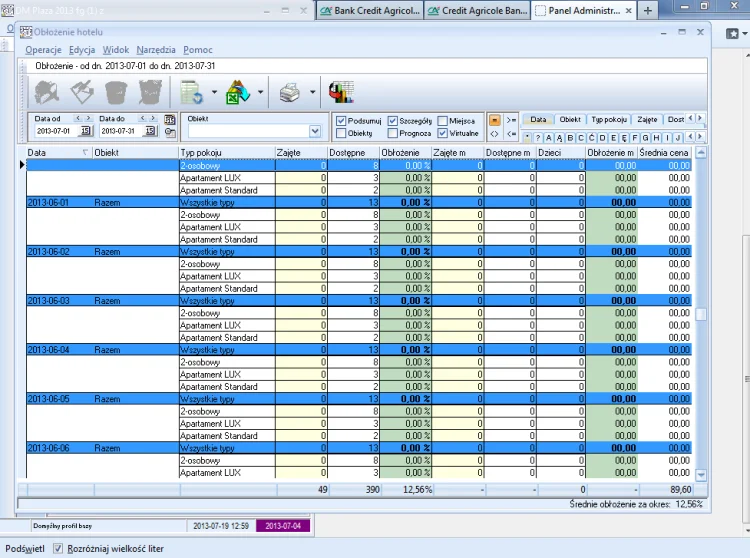The height and width of the screenshot is (558, 750).
Task: Toggle the Wirtualne checkbox
Action: click(x=443, y=133)
